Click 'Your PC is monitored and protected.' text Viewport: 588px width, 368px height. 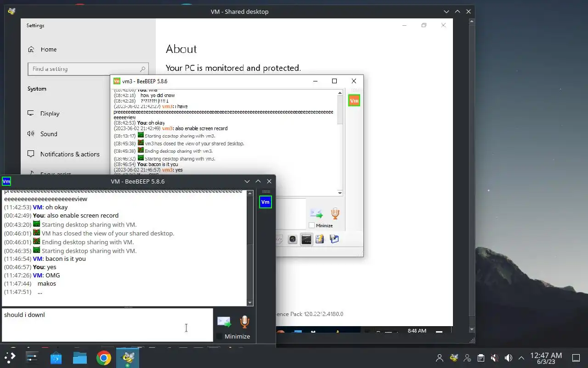coord(233,68)
